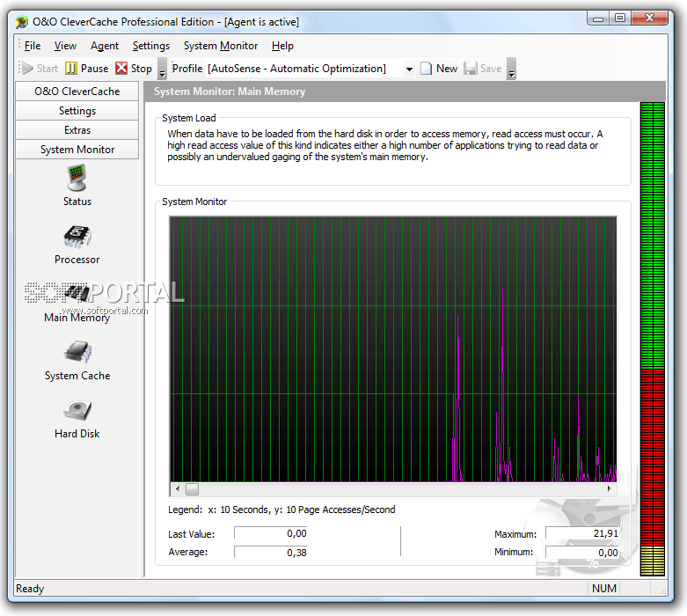
Task: Expand toolbar options after Stop button
Action: [x=162, y=70]
